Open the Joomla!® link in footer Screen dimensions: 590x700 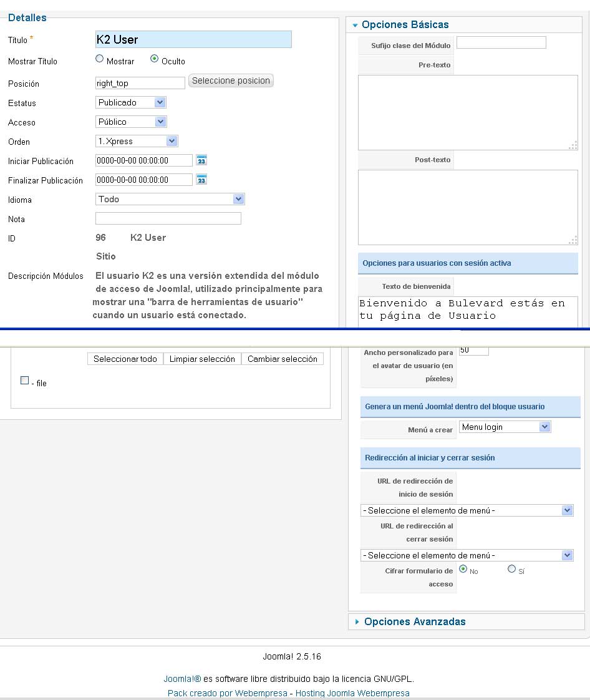(x=182, y=679)
